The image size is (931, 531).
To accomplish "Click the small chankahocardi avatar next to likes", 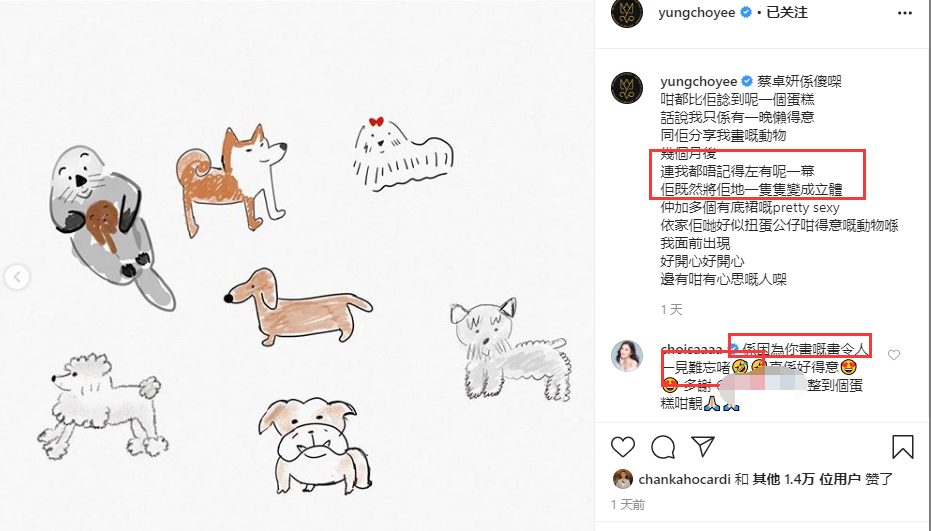I will click(622, 479).
